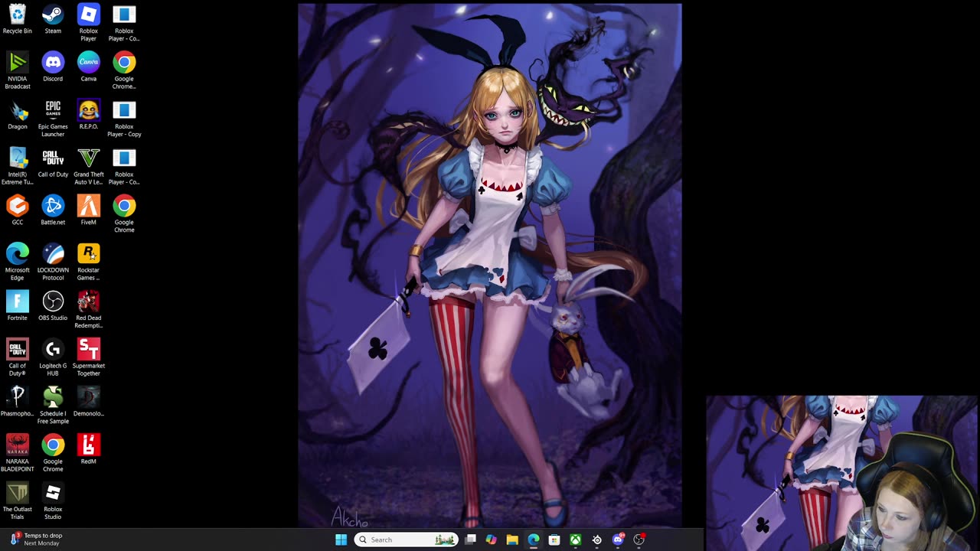This screenshot has width=980, height=551.
Task: Select the Microsoft Edge desktop shortcut
Action: point(17,262)
